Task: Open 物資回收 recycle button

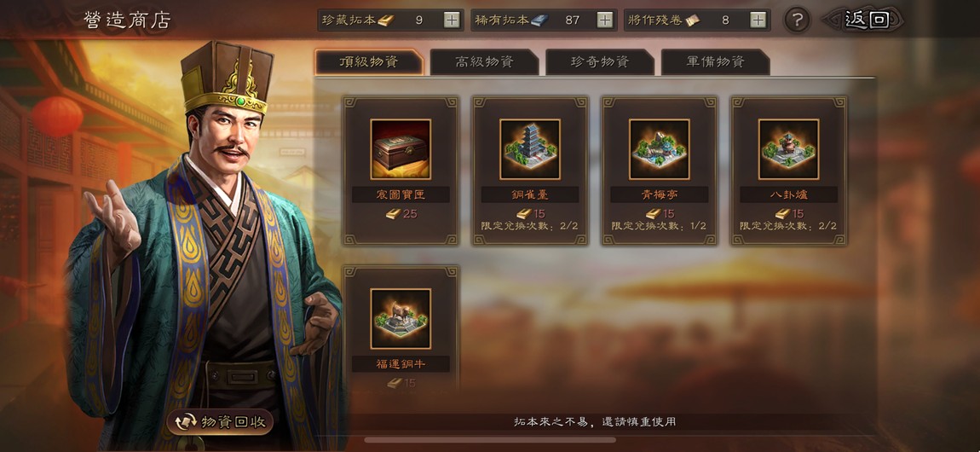Action: (220, 422)
